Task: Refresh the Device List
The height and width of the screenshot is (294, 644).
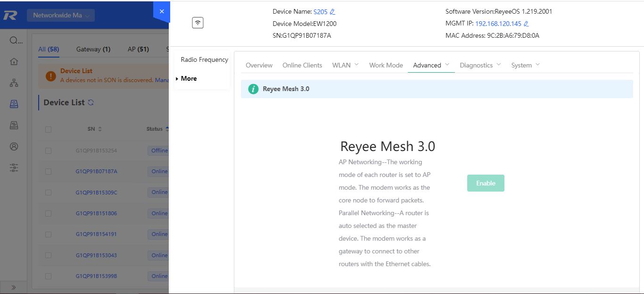Action: [x=91, y=102]
